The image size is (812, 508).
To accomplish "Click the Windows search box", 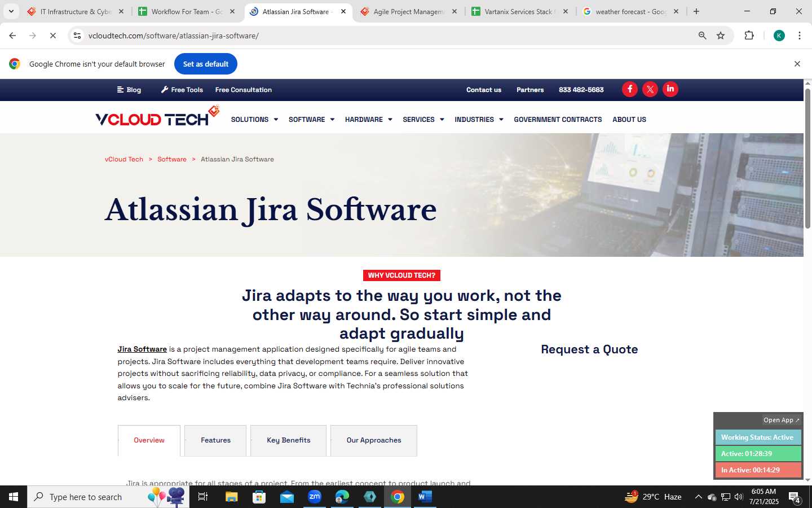I will pyautogui.click(x=108, y=497).
